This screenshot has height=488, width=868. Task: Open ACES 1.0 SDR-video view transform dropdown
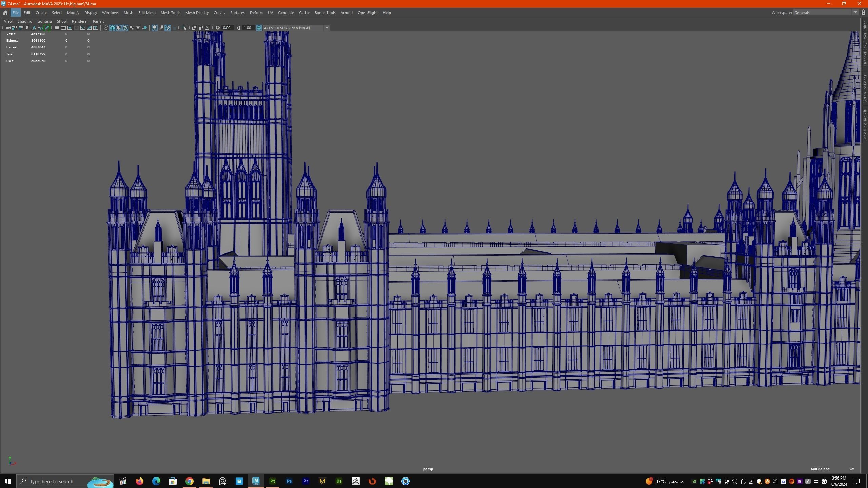297,28
